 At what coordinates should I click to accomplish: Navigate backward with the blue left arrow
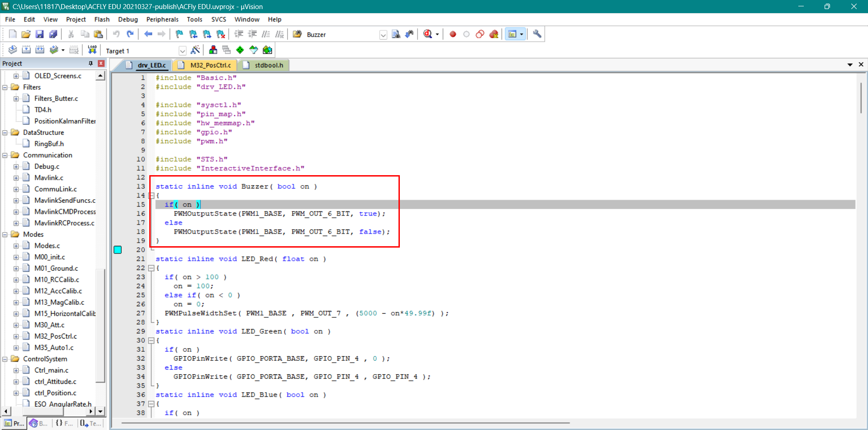coord(148,34)
